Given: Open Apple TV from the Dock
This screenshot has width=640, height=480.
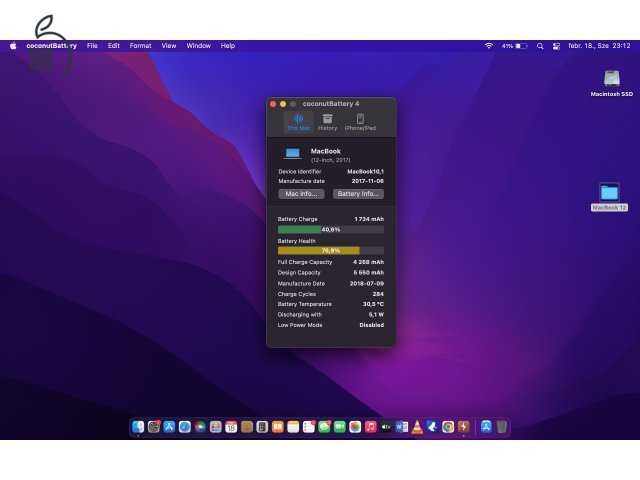Looking at the screenshot, I should pos(386,427).
